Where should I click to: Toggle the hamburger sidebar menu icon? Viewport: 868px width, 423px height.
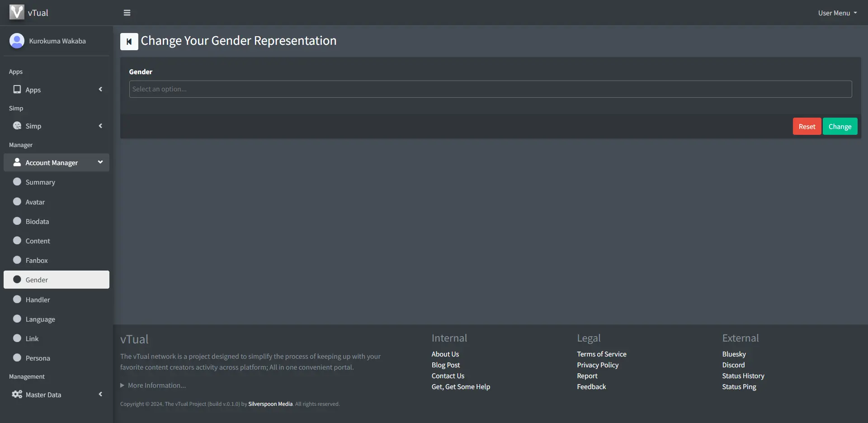coord(127,13)
